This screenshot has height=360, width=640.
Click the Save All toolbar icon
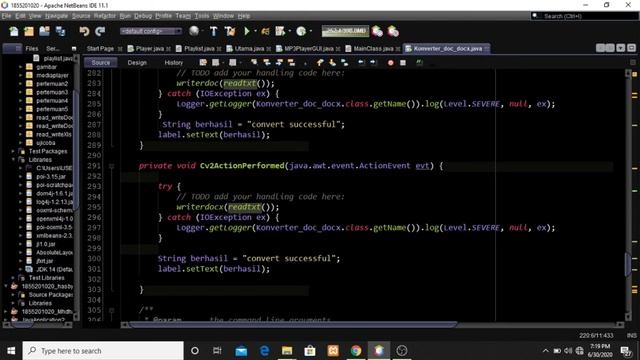coord(60,31)
